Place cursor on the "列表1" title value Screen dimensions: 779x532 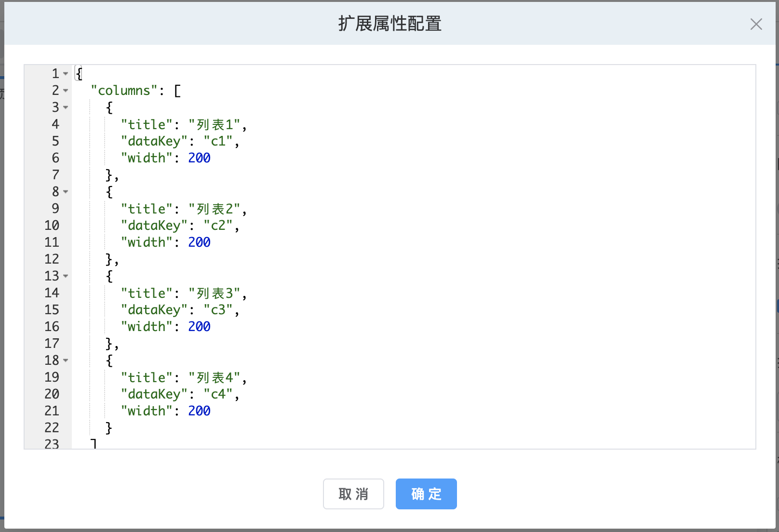(215, 125)
